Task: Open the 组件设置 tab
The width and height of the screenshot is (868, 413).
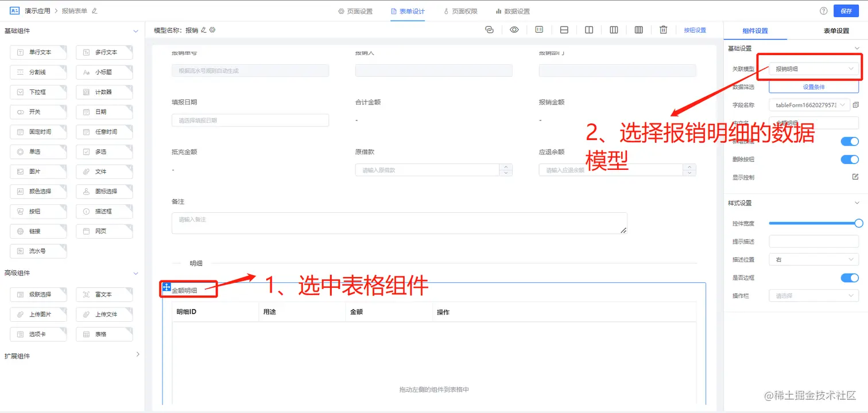Action: [x=755, y=31]
